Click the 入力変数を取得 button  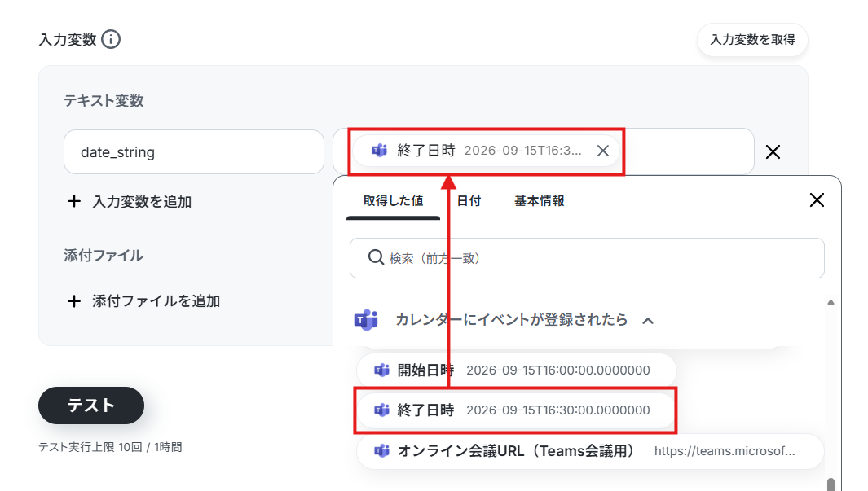752,40
